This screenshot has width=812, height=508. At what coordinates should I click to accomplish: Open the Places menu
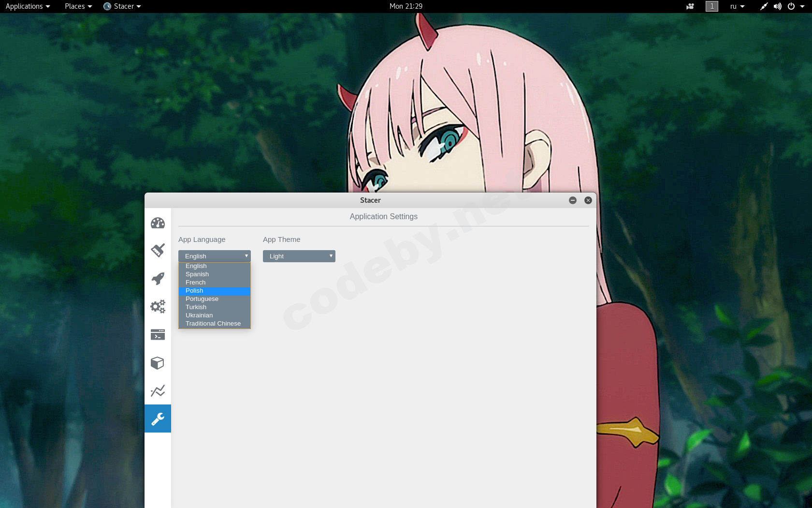pyautogui.click(x=78, y=6)
